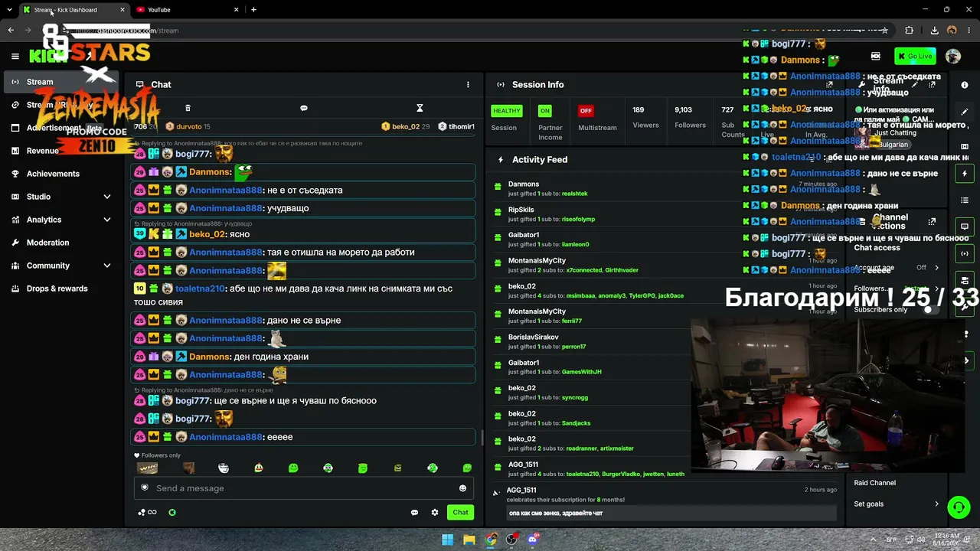Click the pencil edit icon in right rail
980x551 pixels.
tap(965, 112)
